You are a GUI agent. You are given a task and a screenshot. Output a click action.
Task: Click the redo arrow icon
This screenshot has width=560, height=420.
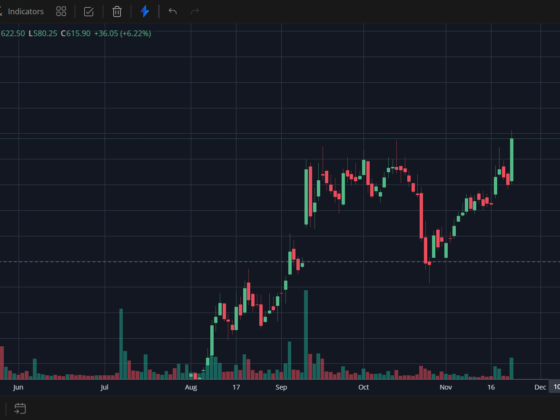click(195, 11)
